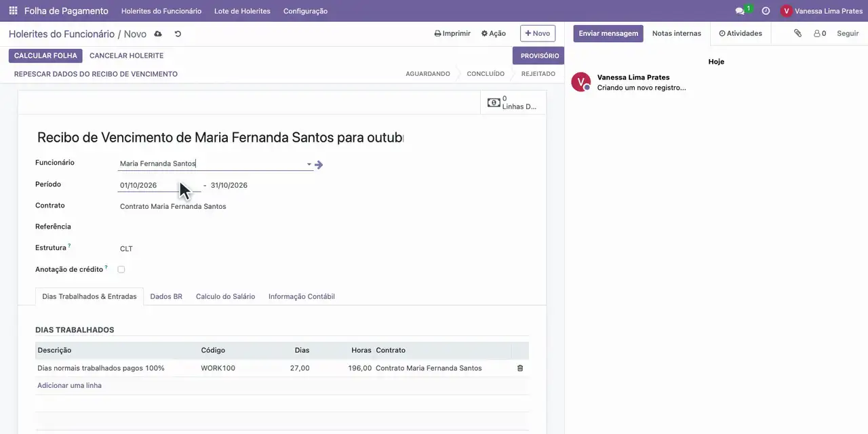Select the AGUARDANDO status

tap(428, 74)
